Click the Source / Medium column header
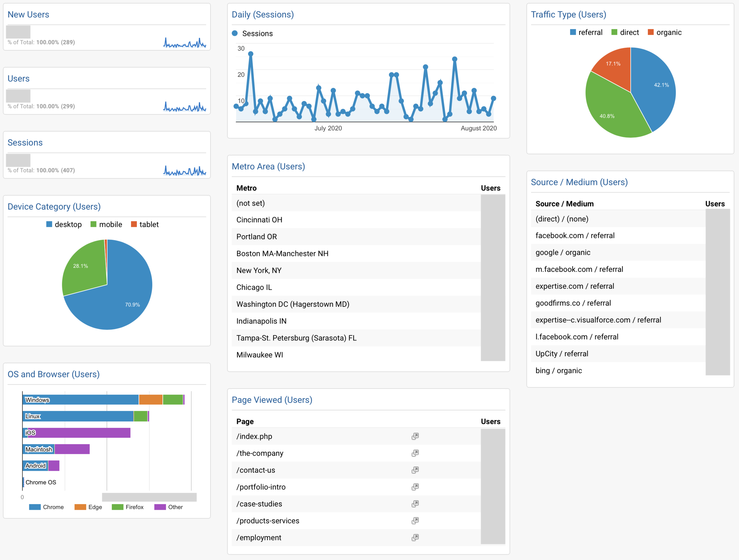The height and width of the screenshot is (560, 739). click(564, 204)
